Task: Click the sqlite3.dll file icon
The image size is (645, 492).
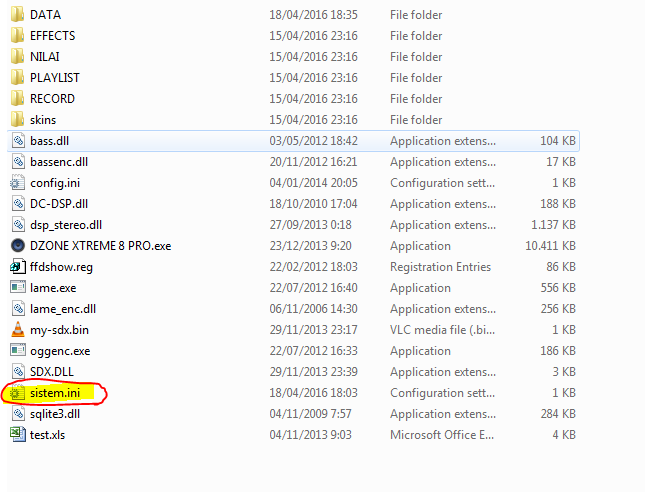Action: [18, 413]
